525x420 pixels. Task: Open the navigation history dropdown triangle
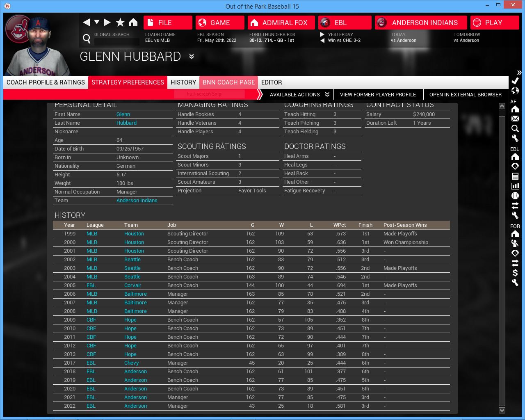point(97,22)
